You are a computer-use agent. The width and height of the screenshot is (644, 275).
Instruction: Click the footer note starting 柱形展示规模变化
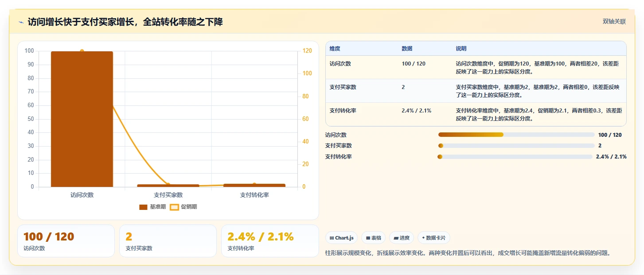468,253
